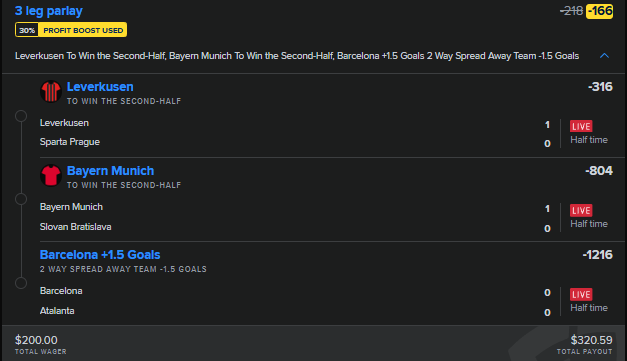Open the Bayern Munich selection link
627x361 pixels.
coord(110,171)
